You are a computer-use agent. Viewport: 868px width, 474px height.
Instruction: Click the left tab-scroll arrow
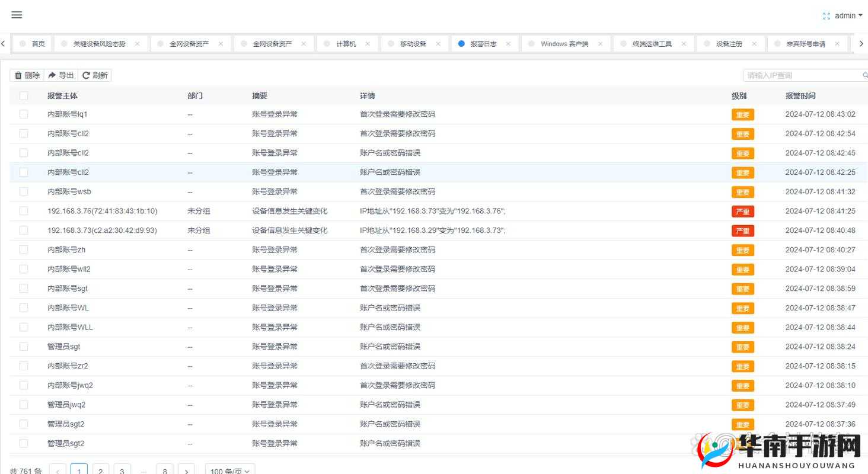point(4,43)
